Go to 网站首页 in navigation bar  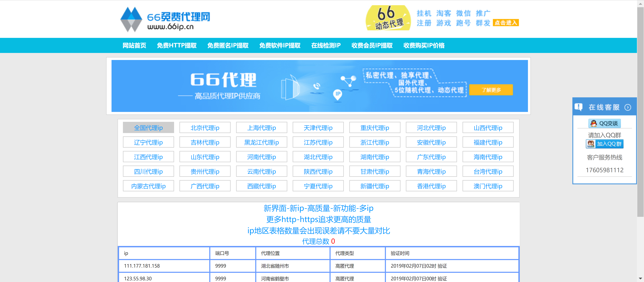(x=134, y=45)
